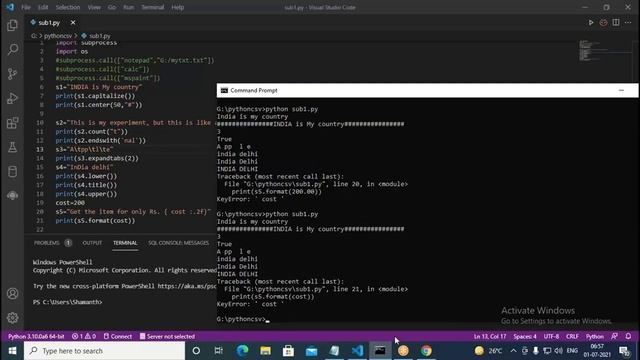Show hidden tray icons chevron
Image resolution: width=640 pixels, height=360 pixels.
[x=513, y=351]
